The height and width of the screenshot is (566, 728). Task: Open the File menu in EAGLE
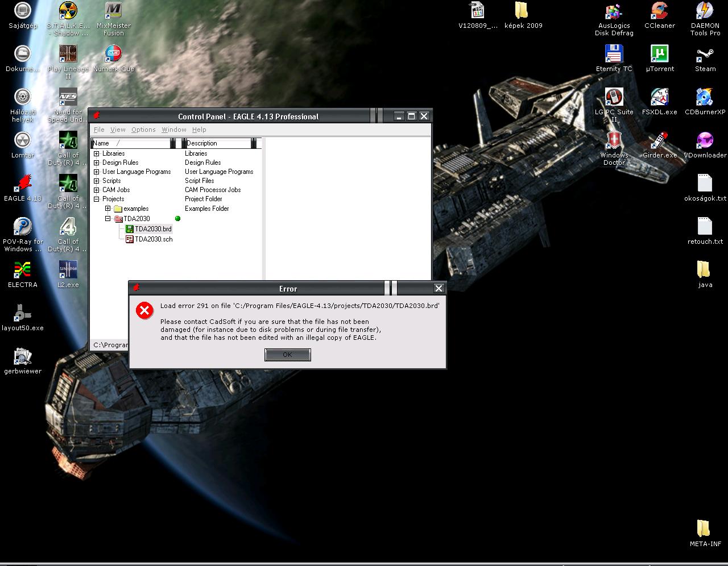point(99,130)
